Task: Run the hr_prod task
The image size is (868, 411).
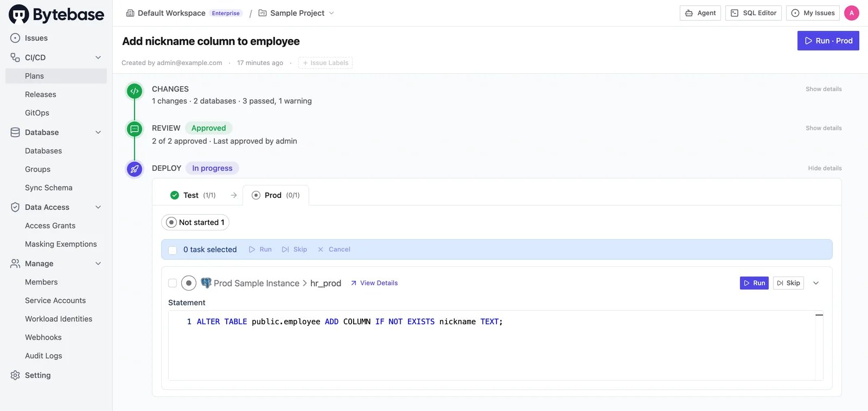Action: click(x=754, y=283)
